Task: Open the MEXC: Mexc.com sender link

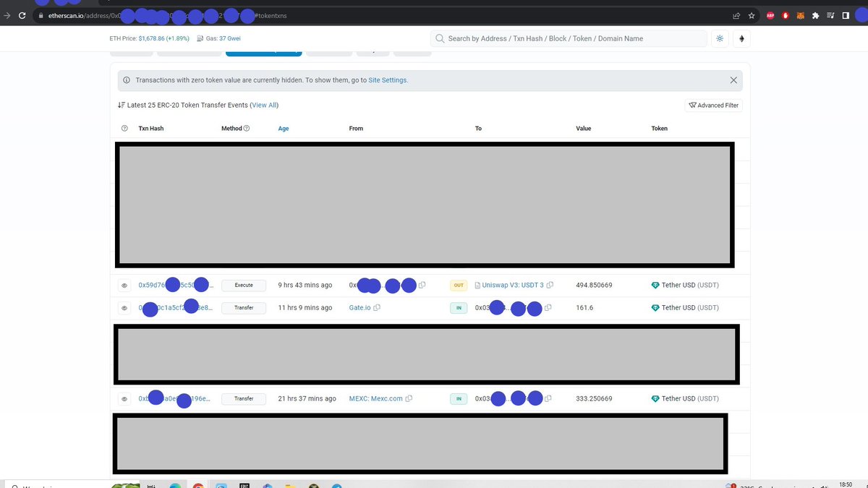Action: tap(375, 398)
